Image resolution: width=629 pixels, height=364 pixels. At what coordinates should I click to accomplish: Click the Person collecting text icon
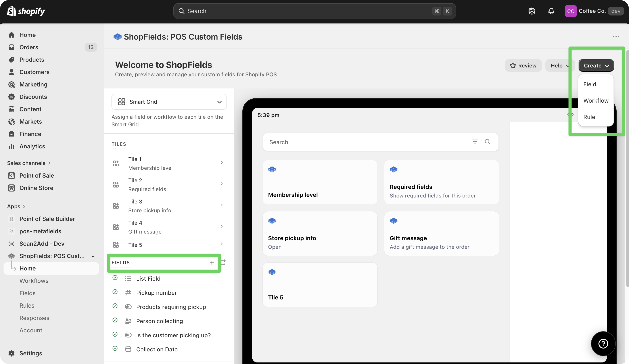click(x=128, y=321)
